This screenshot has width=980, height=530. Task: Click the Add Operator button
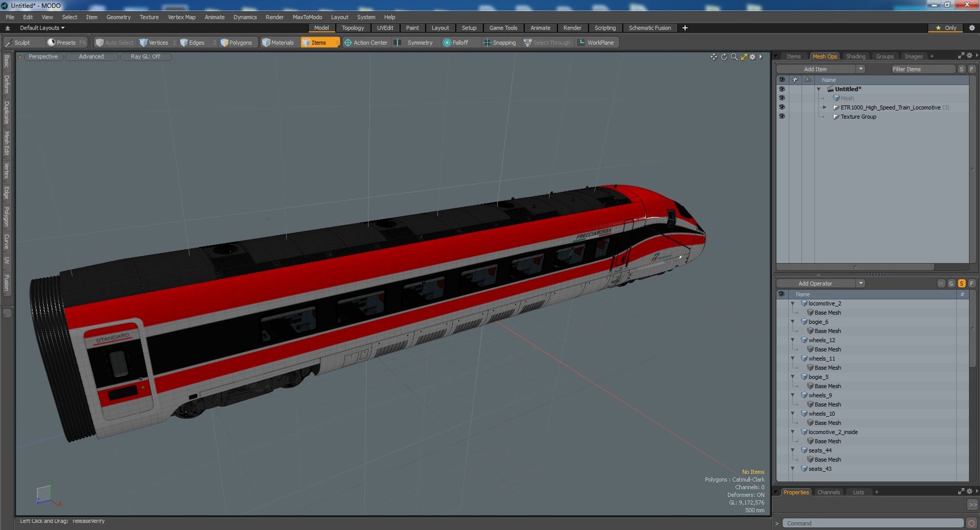point(816,284)
